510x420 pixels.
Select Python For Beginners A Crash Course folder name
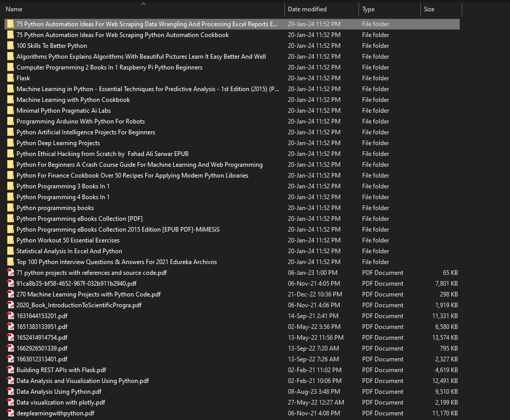click(x=140, y=165)
